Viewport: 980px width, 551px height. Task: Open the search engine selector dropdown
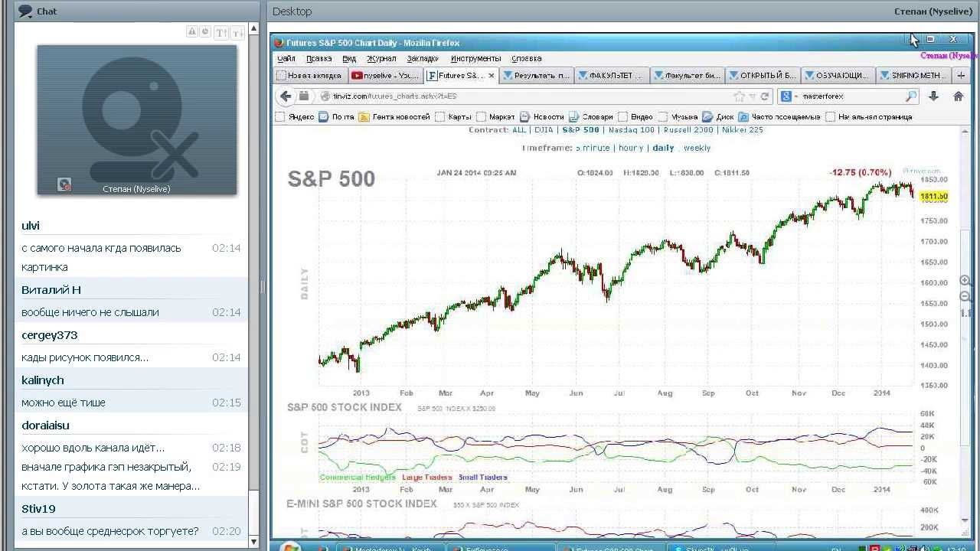(x=789, y=96)
